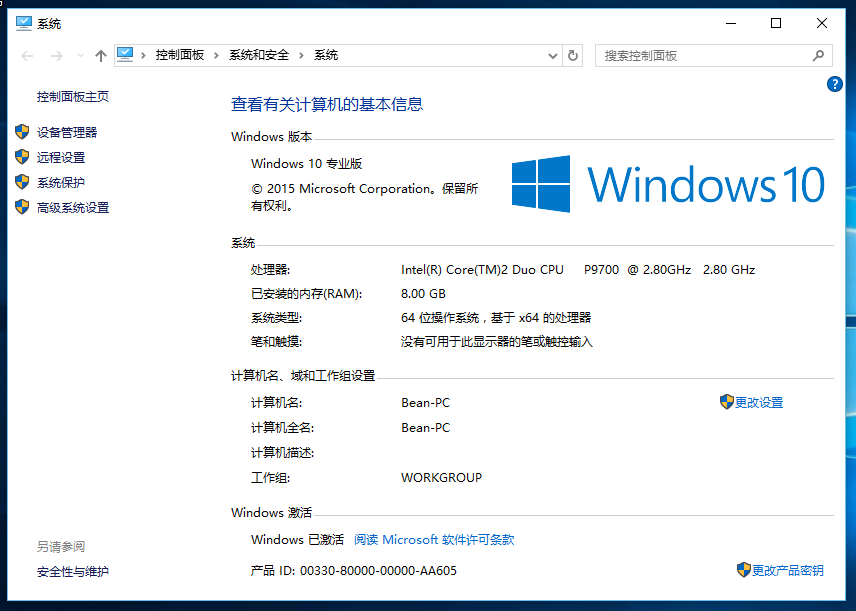Click RAM value '8.00 GB'

[x=423, y=294]
